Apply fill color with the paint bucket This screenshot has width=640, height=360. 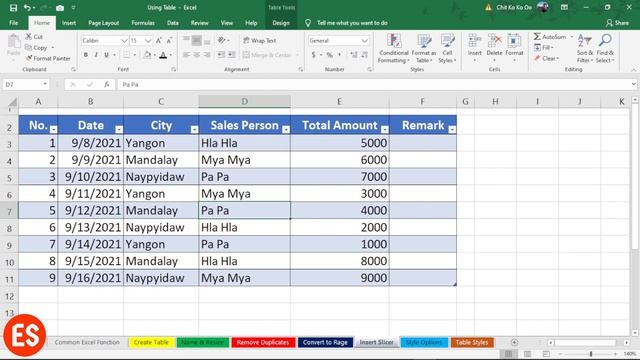pos(147,55)
